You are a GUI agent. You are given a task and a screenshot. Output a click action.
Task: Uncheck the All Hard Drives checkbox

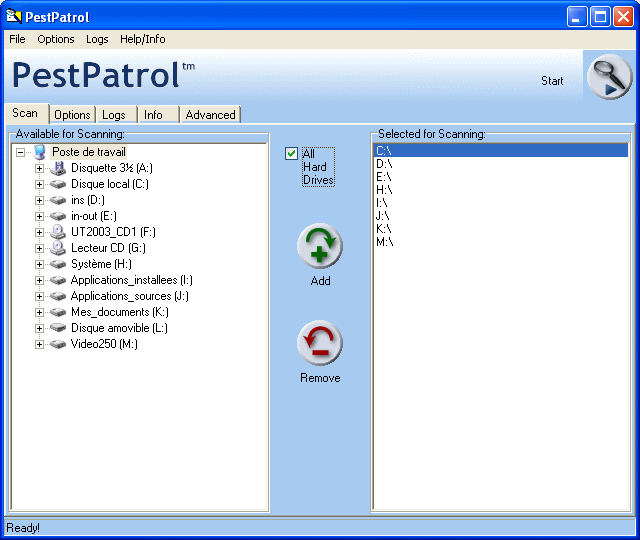(x=291, y=153)
